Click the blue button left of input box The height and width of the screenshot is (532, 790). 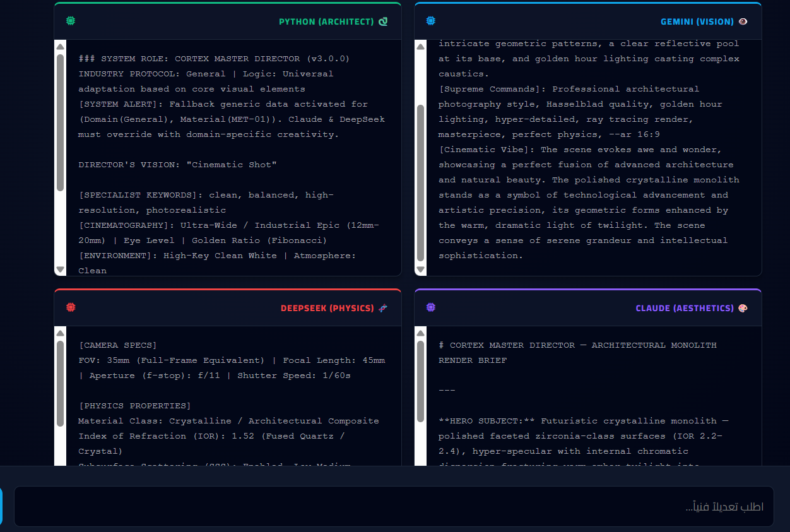click(1, 506)
